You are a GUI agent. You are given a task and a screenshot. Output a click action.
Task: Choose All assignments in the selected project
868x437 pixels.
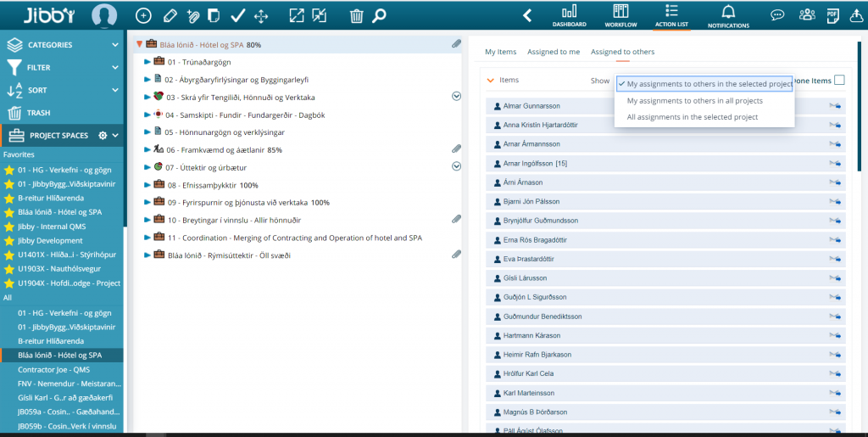pyautogui.click(x=693, y=117)
